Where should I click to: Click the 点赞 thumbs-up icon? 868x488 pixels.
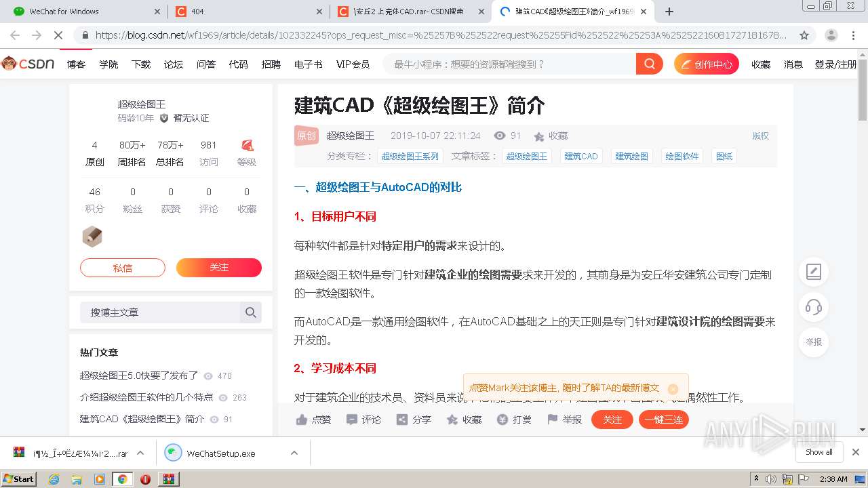pos(302,420)
